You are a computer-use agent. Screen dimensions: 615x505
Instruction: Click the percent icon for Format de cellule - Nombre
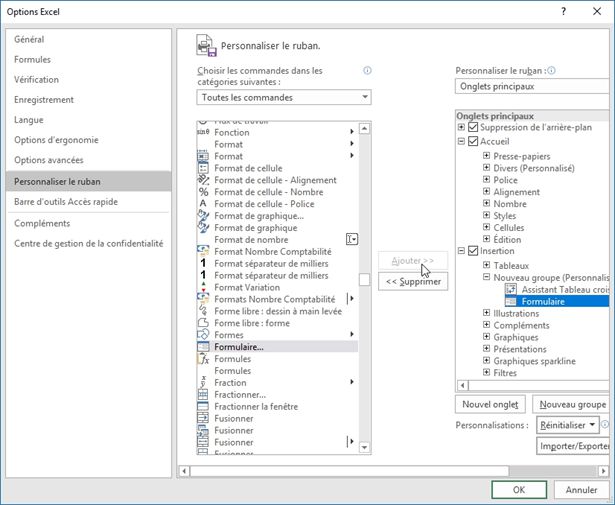[203, 192]
